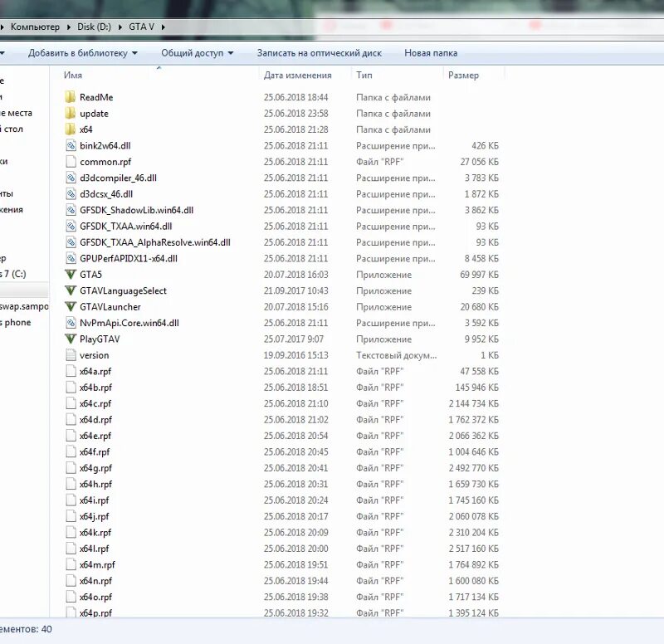Select the d3dcsx_46.dll file icon
664x644 pixels.
click(71, 194)
